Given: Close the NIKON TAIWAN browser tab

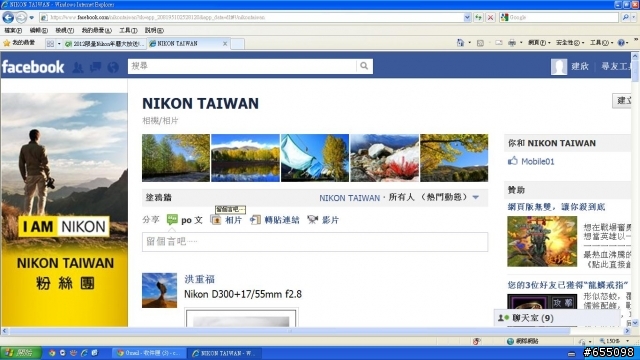Looking at the screenshot, I should [224, 43].
